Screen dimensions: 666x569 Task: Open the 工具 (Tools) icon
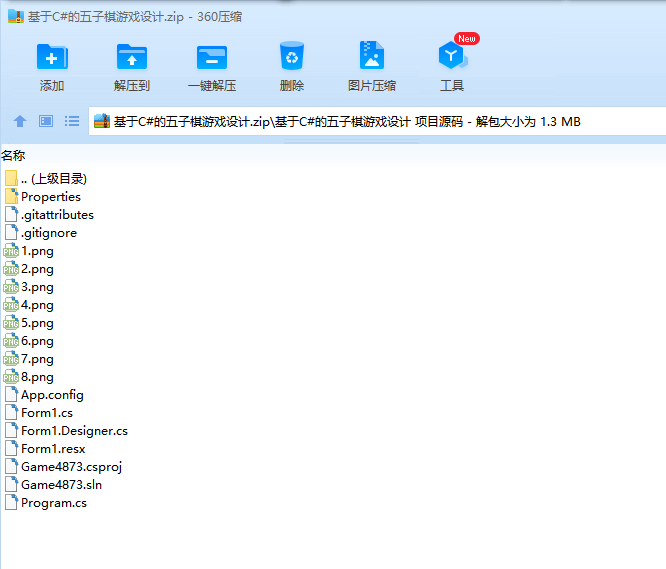pyautogui.click(x=452, y=56)
